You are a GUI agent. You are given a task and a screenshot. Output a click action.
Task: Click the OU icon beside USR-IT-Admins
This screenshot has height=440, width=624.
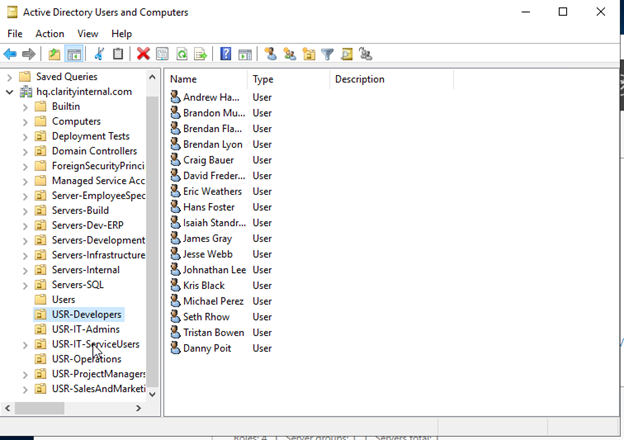coord(40,329)
